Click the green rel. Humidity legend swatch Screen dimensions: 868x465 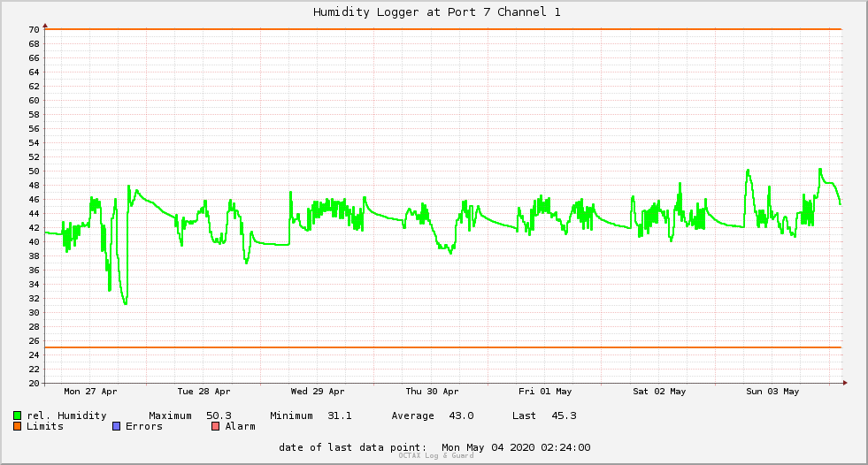click(x=17, y=415)
